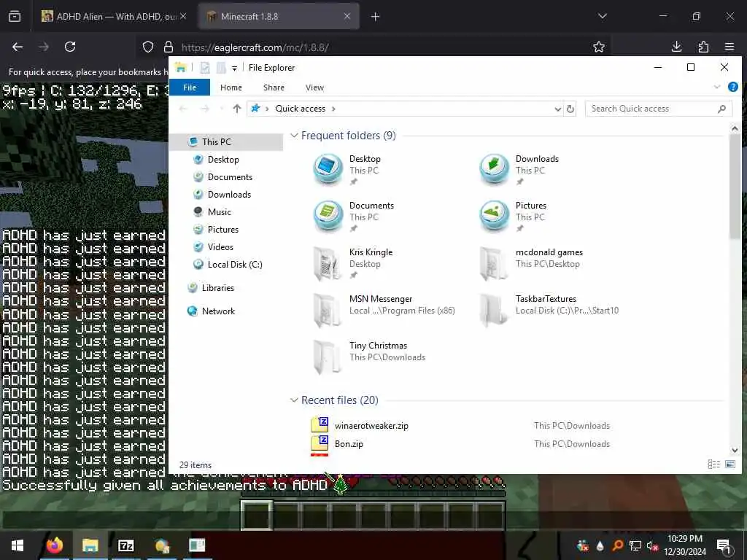Open the address bar history dropdown

(x=557, y=109)
